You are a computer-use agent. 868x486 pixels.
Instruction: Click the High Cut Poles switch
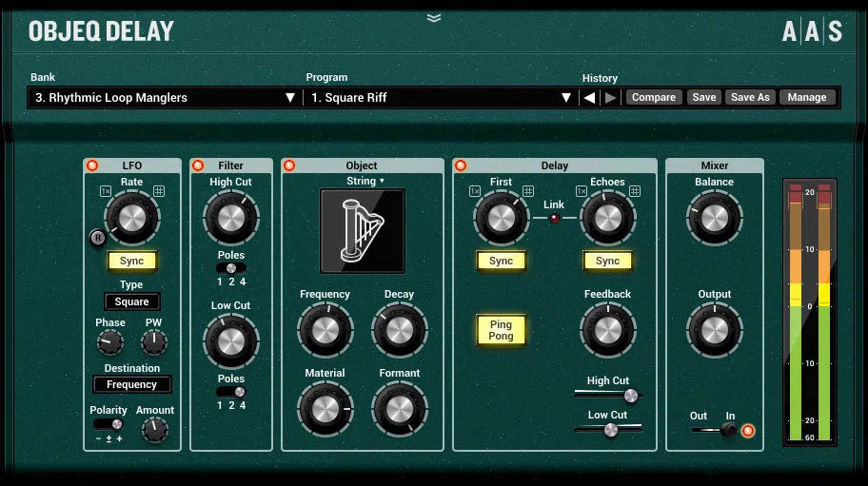point(231,268)
